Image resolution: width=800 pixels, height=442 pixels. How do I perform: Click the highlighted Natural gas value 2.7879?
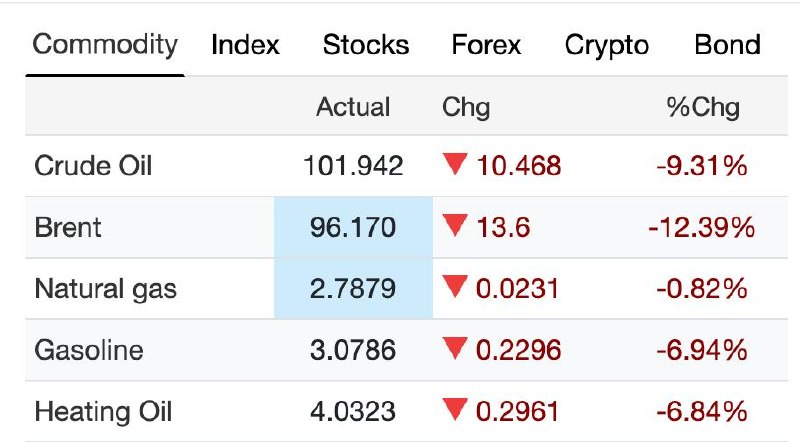(x=353, y=290)
